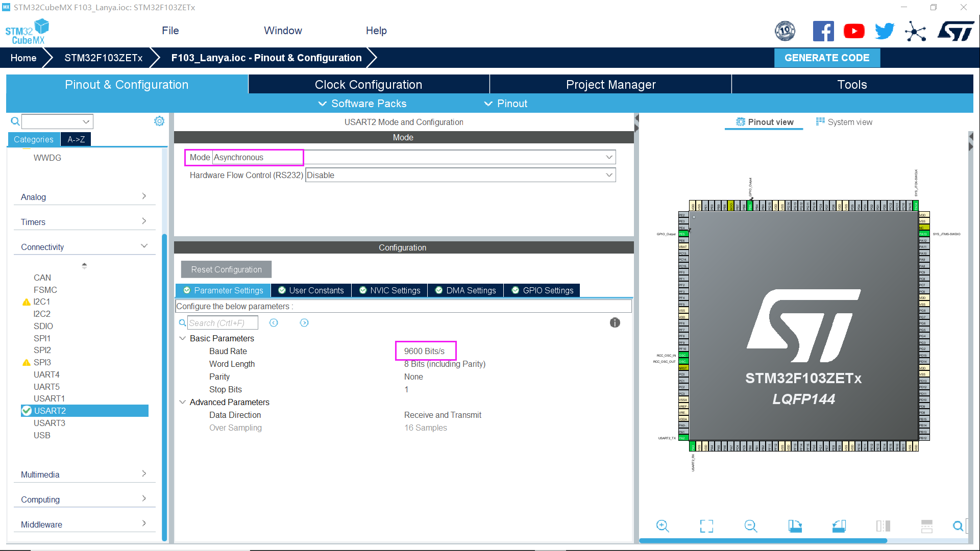Switch to A->Z sorting tab
This screenshot has height=551, width=980.
click(x=76, y=139)
